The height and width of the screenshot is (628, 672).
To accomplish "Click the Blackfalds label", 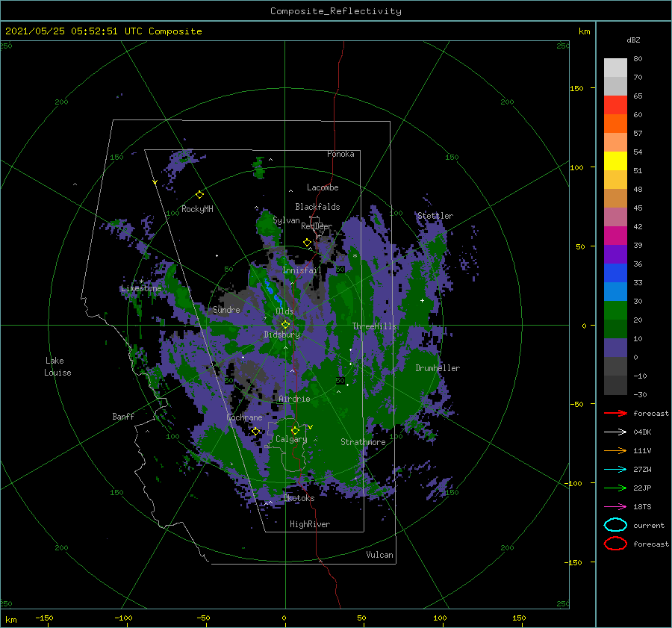I will pos(317,207).
